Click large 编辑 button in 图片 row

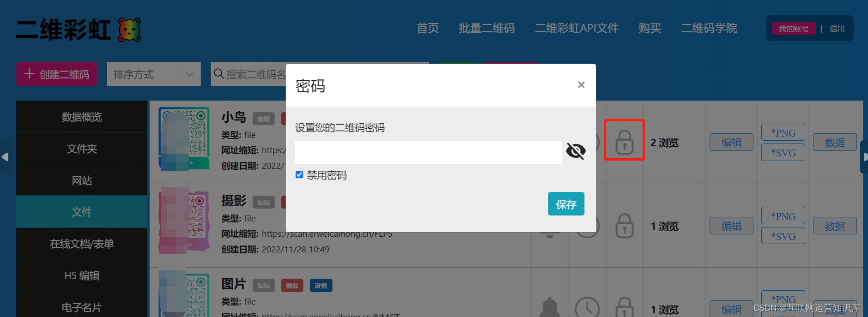point(731,309)
